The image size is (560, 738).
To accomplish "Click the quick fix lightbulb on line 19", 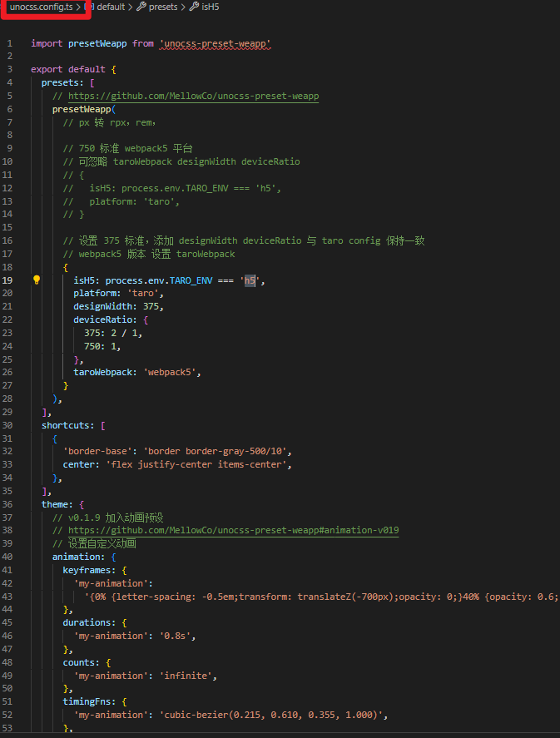I will click(36, 280).
